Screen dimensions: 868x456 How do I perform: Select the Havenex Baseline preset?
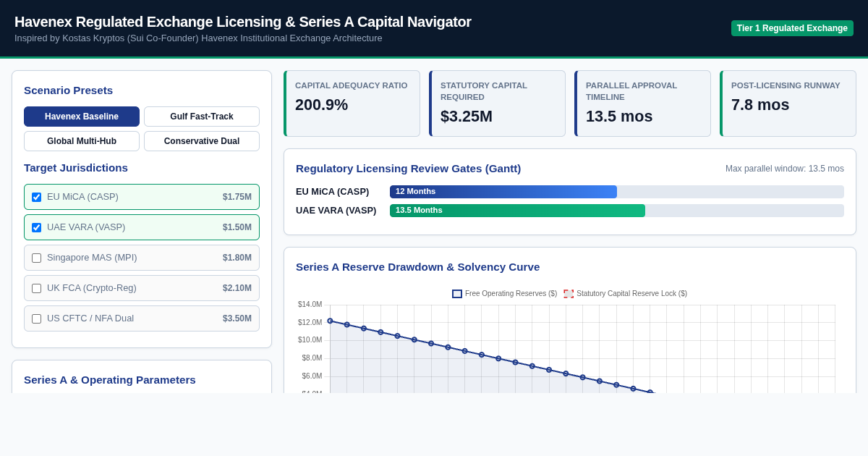click(82, 117)
